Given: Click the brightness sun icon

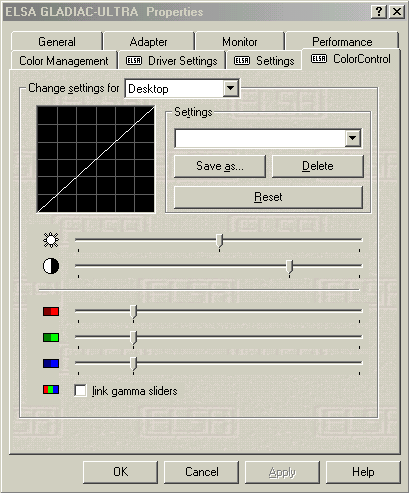Looking at the screenshot, I should (x=51, y=240).
